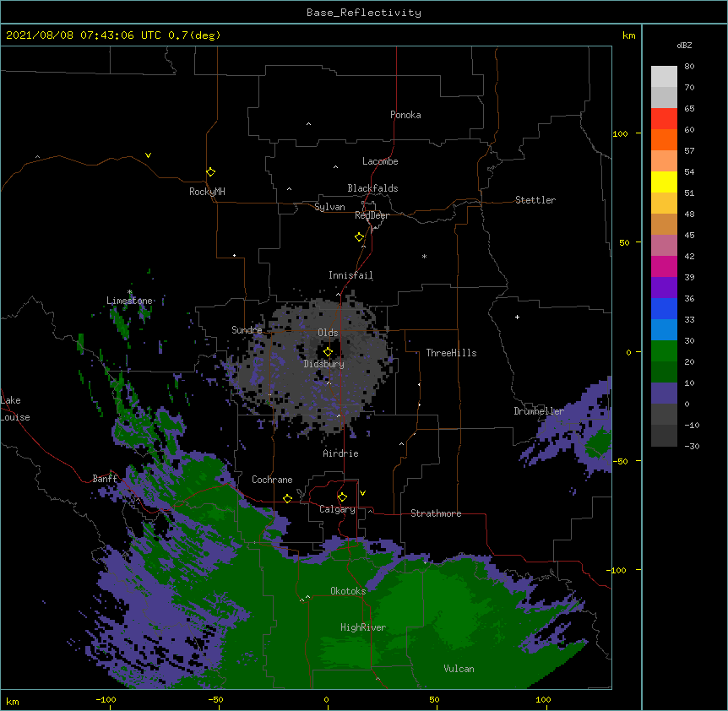Click the Sundre town label
This screenshot has width=728, height=711.
pos(247,330)
